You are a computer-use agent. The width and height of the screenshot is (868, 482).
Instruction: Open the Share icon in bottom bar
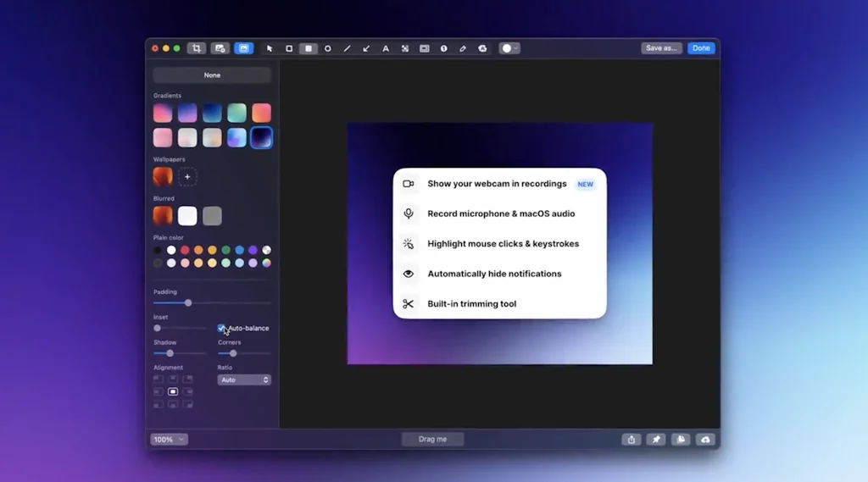point(631,440)
